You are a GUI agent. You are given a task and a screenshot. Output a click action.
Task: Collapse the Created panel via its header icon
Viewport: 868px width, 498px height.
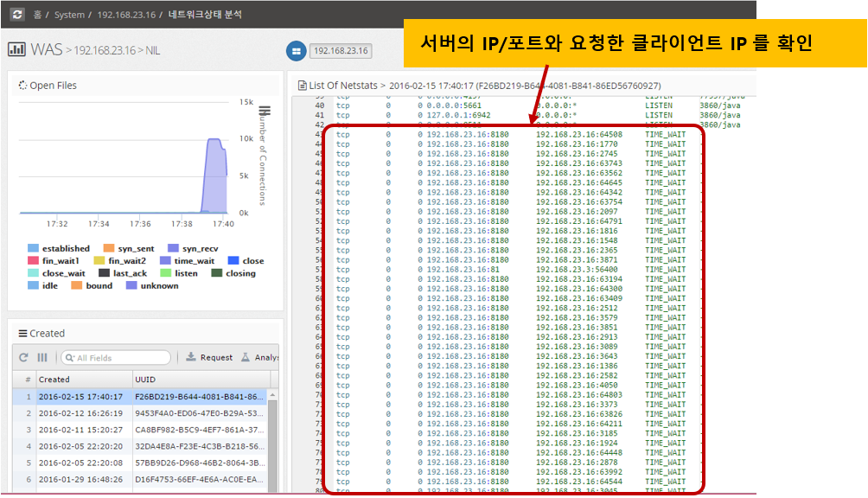click(23, 334)
